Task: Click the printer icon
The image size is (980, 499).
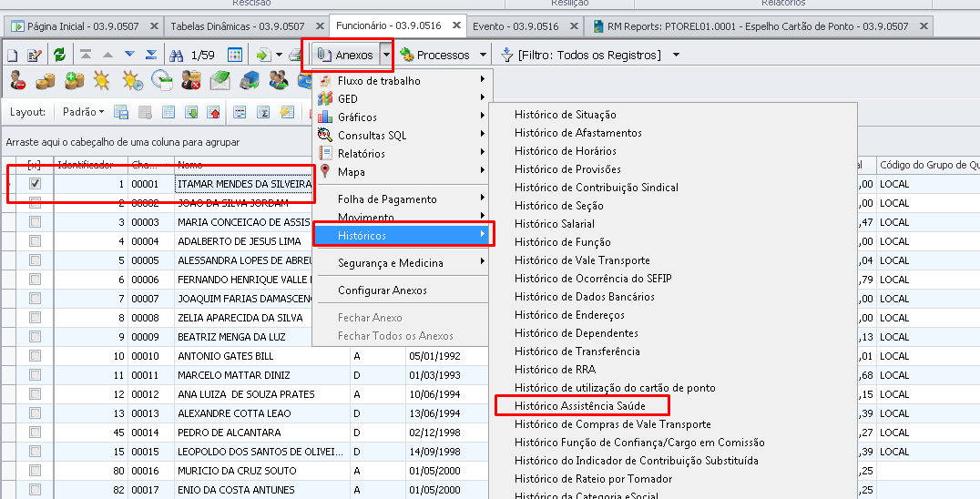Action: (x=296, y=55)
